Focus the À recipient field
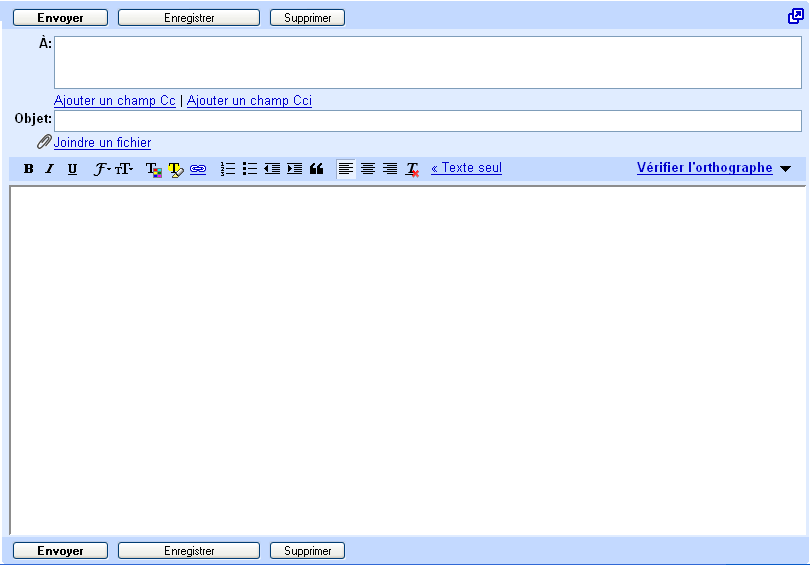 point(428,62)
